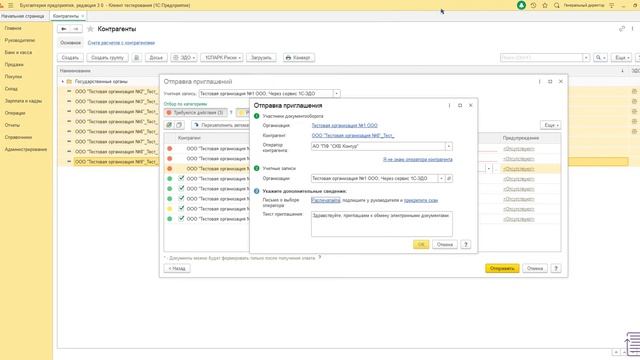This screenshot has width=640, height=360.
Task: Click ЭДО status icon for Тестовая организация №2
Action: (x=634, y=91)
